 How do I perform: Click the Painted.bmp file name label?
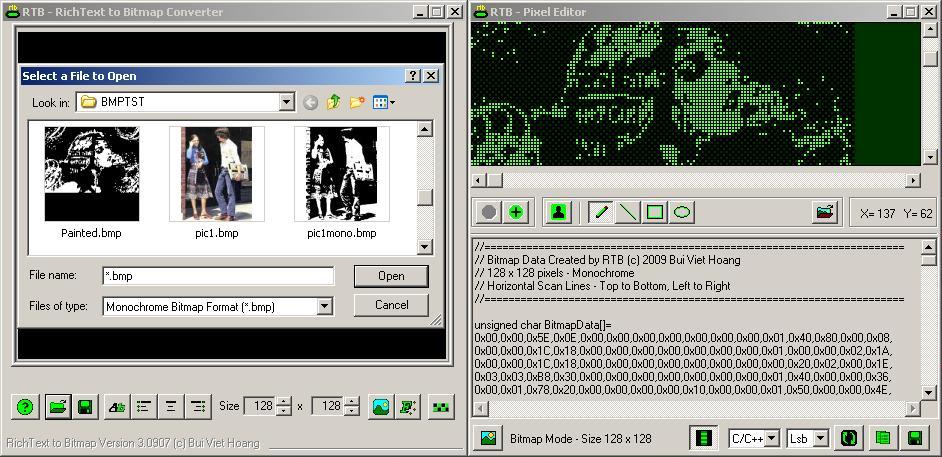click(91, 233)
